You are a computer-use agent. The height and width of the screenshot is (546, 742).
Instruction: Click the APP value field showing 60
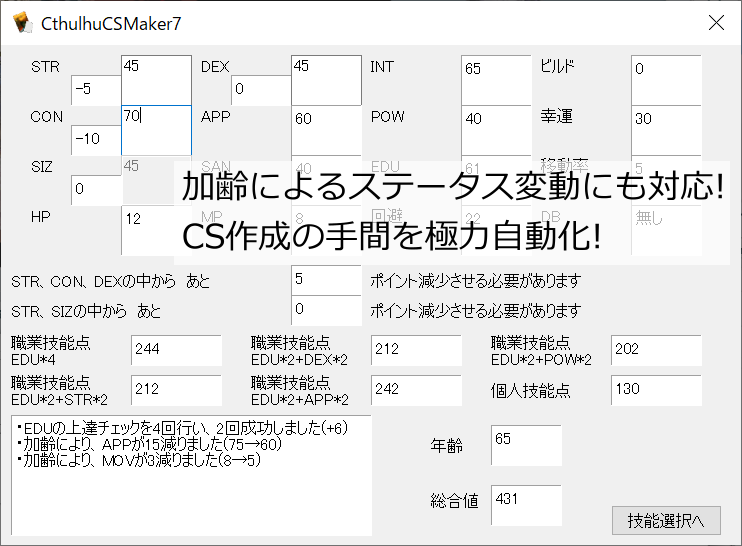(x=327, y=130)
